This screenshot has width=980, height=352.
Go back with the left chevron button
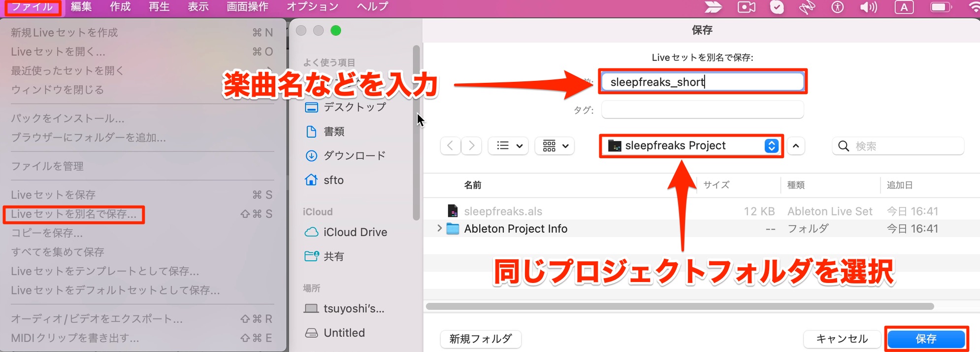point(450,146)
